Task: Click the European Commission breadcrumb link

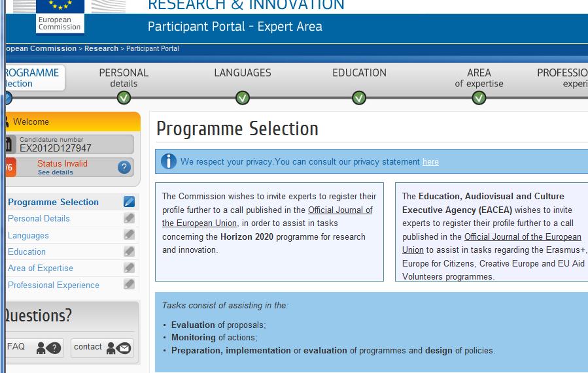Action: click(x=41, y=48)
